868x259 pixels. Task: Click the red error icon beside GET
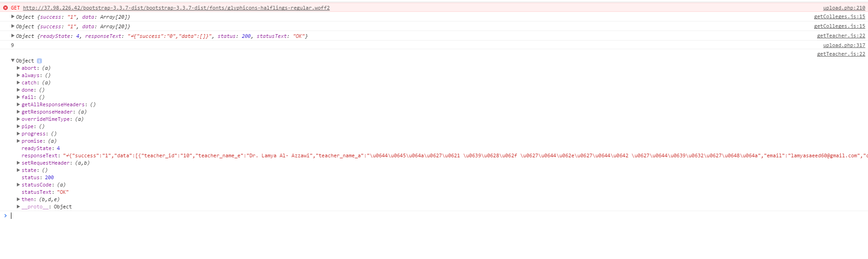[x=5, y=8]
